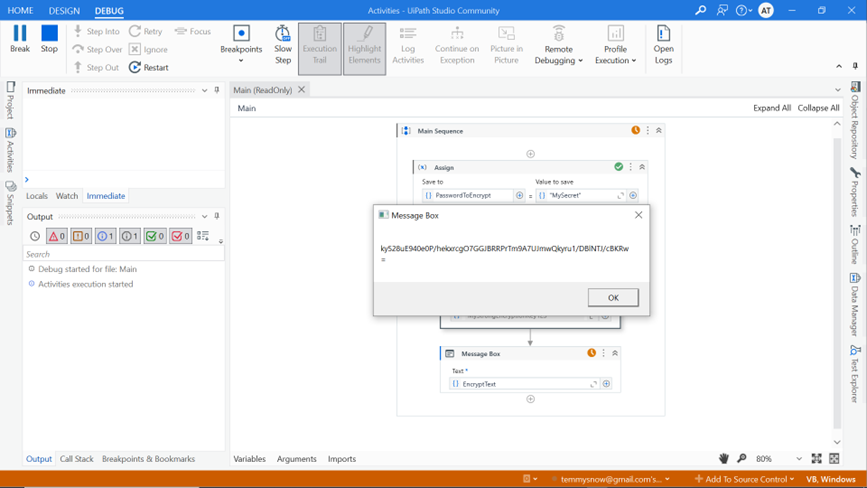
Task: Switch to the DESIGN ribbon tab
Action: click(64, 11)
